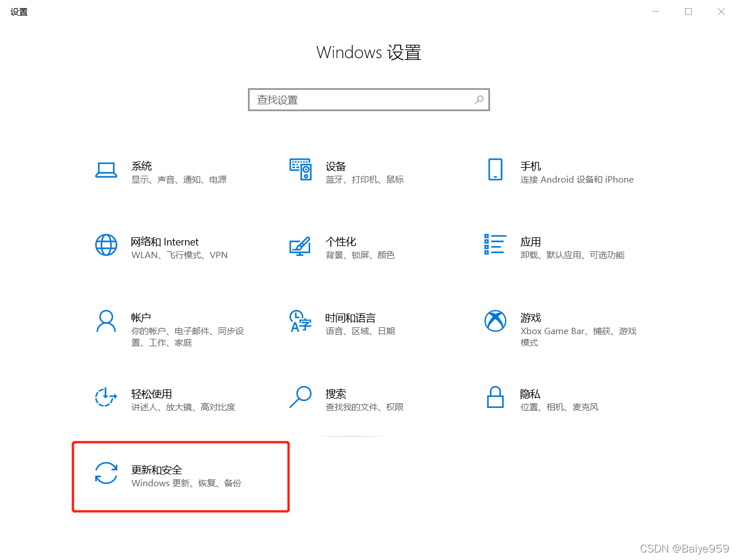Open the Search magnifier category icon

[x=300, y=397]
